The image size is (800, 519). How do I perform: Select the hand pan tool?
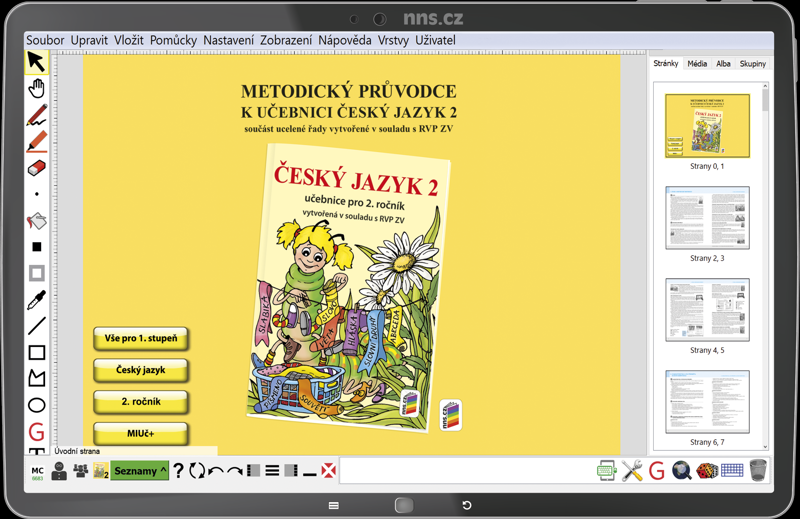pos(36,88)
